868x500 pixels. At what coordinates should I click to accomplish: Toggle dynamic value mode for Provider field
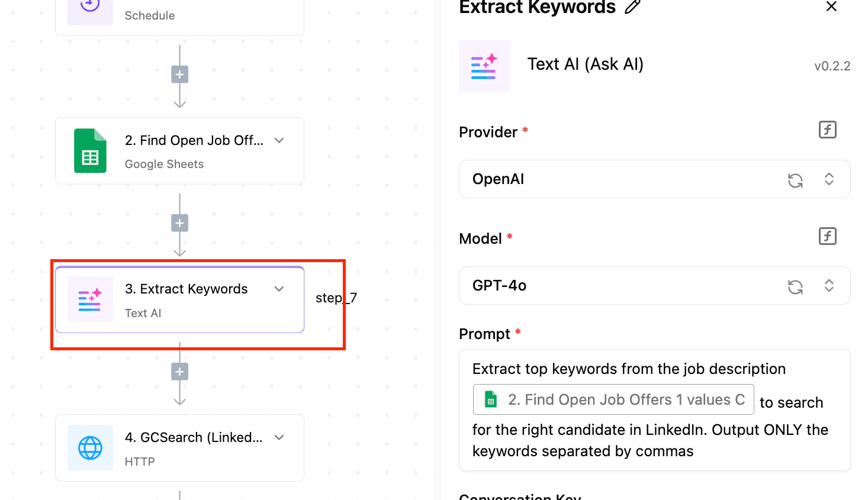point(827,130)
